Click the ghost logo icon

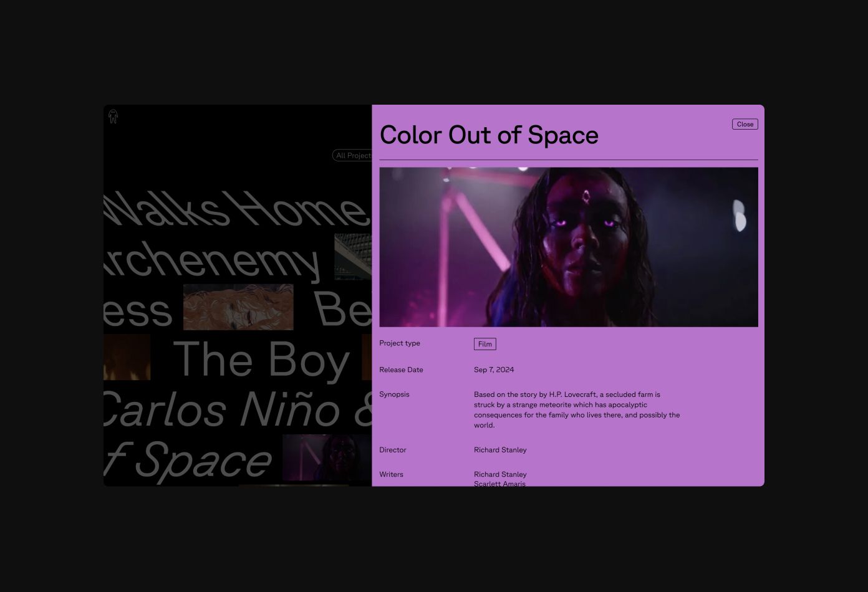(x=113, y=117)
